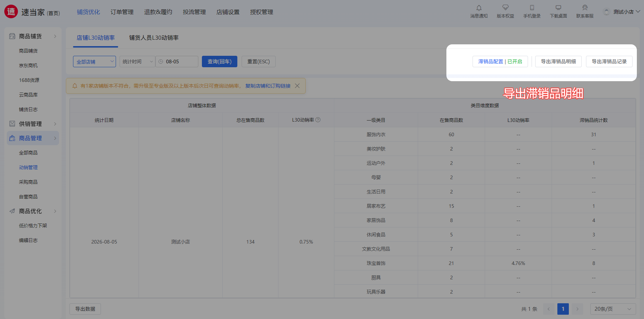Open the 统计时间 dropdown
Viewport: 644px width, 319px height.
coord(137,62)
